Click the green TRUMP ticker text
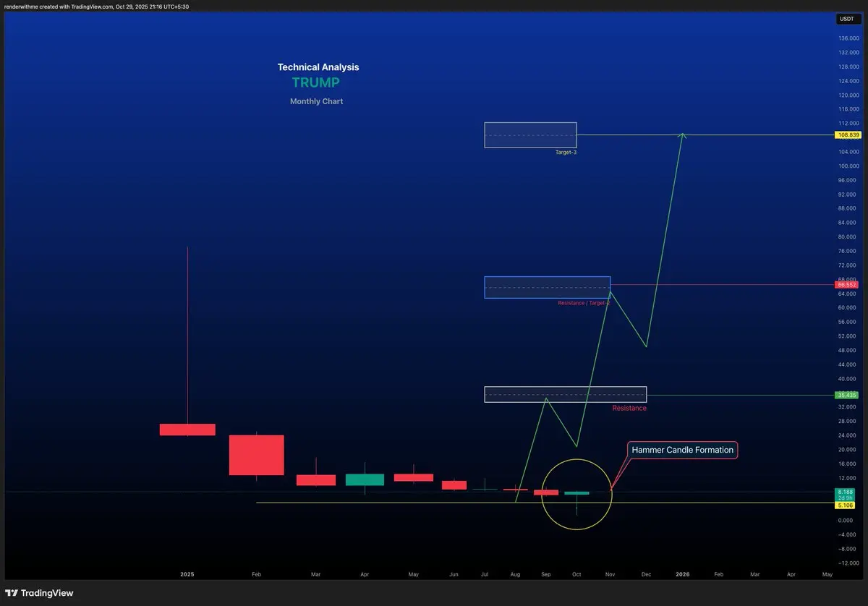Viewport: 868px width, 606px height. tap(315, 82)
